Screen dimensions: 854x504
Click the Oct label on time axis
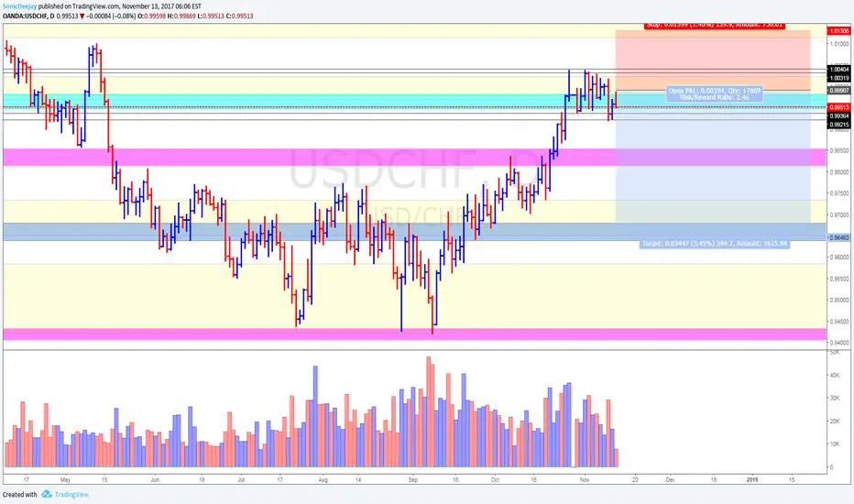(x=495, y=480)
